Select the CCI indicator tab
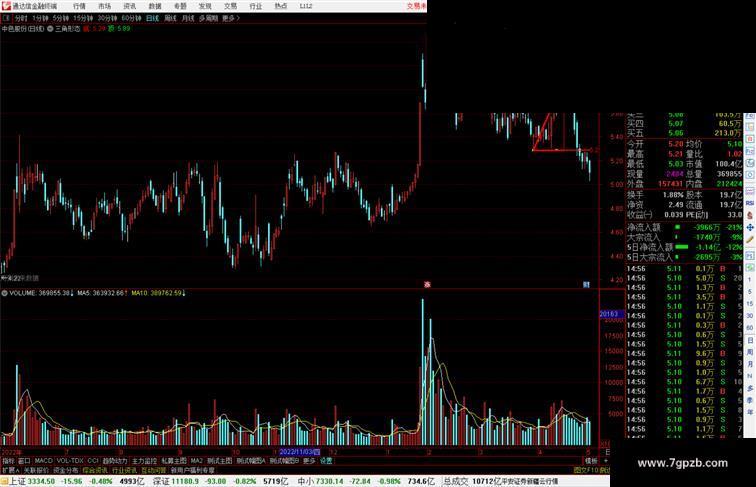This screenshot has width=756, height=487. pyautogui.click(x=93, y=461)
